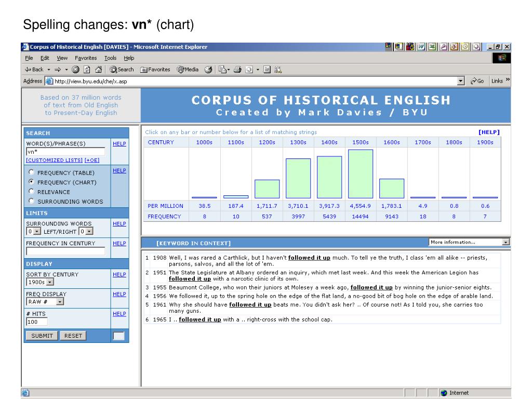532x399 pixels.
Task: Click the 1100s century column header
Action: pyautogui.click(x=236, y=142)
